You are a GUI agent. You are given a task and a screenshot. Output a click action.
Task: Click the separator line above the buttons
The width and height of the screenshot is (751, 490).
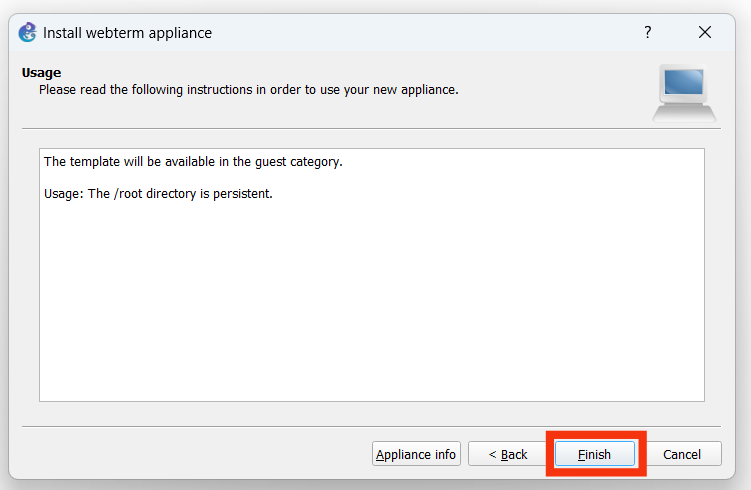point(371,427)
